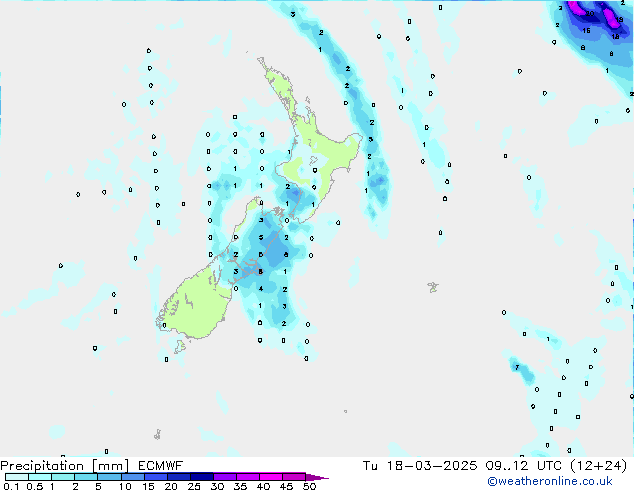The width and height of the screenshot is (634, 490).
Task: Click the legend value '50'
Action: click(309, 486)
